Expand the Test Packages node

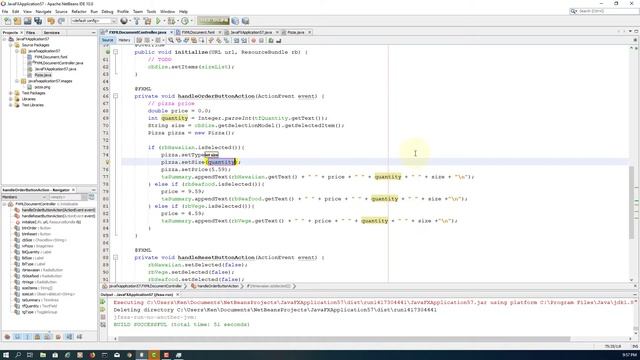click(11, 93)
